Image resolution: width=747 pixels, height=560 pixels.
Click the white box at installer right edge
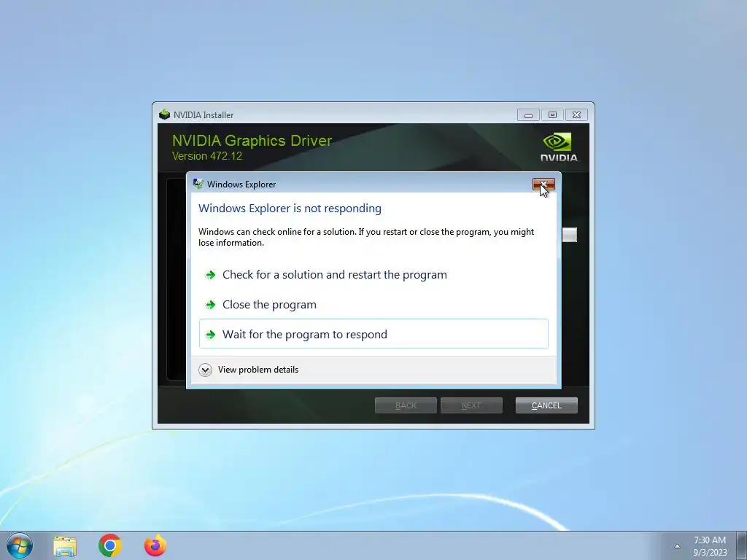pyautogui.click(x=569, y=235)
